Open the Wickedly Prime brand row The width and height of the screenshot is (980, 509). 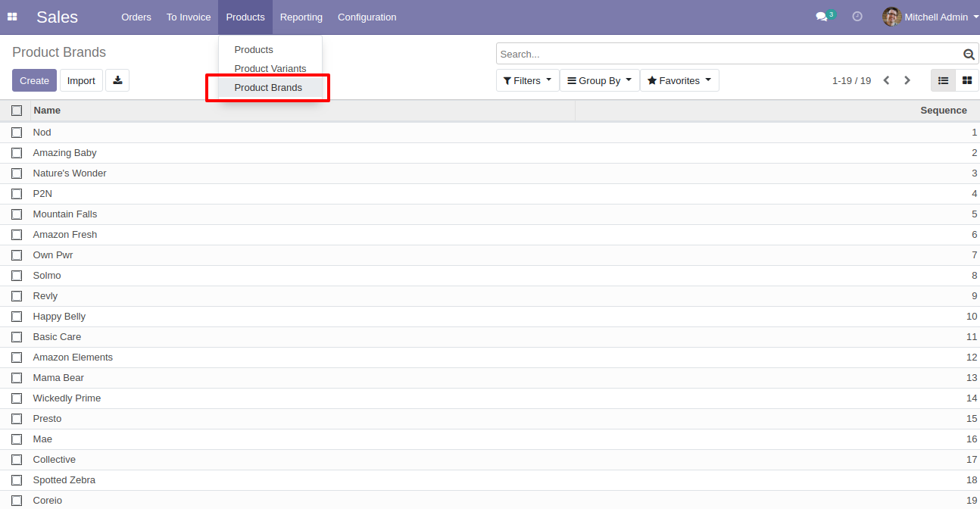490,398
